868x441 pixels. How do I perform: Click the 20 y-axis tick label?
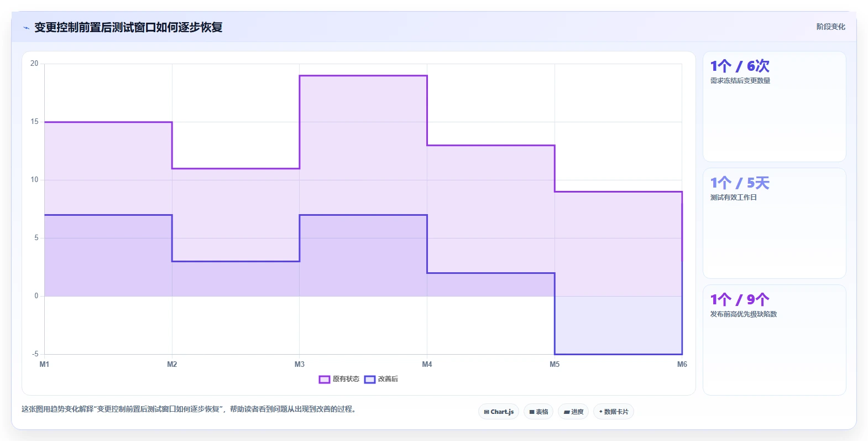pos(34,64)
